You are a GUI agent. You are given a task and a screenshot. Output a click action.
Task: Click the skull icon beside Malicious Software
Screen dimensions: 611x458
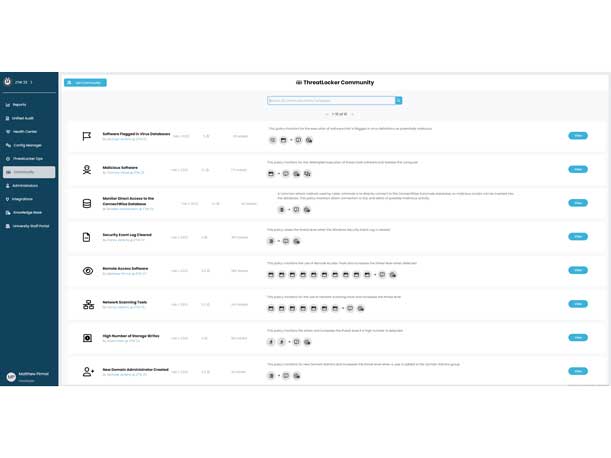(87, 170)
